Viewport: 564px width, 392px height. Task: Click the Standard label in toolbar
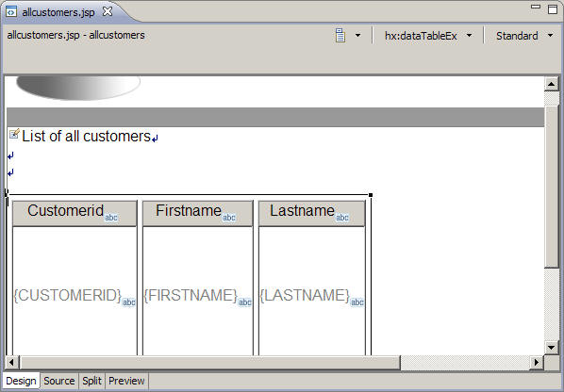[517, 36]
